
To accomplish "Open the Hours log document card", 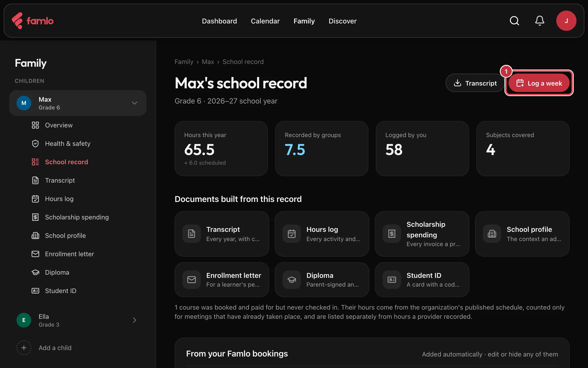I will (322, 234).
